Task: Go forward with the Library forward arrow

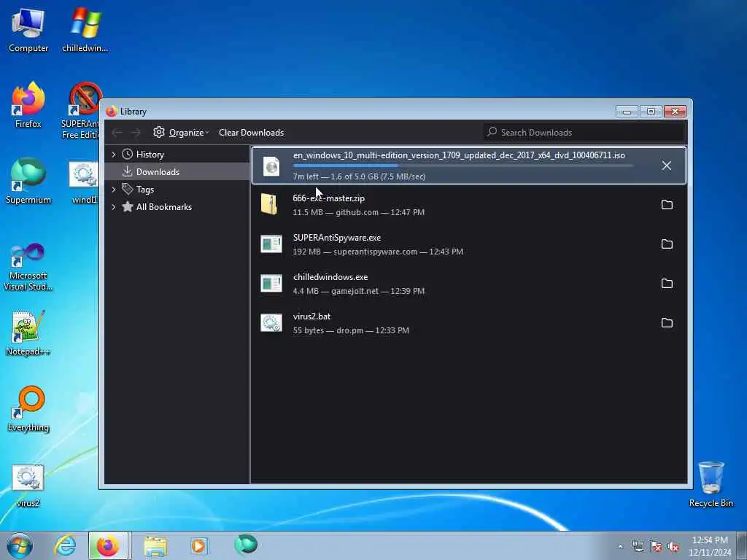Action: (136, 133)
